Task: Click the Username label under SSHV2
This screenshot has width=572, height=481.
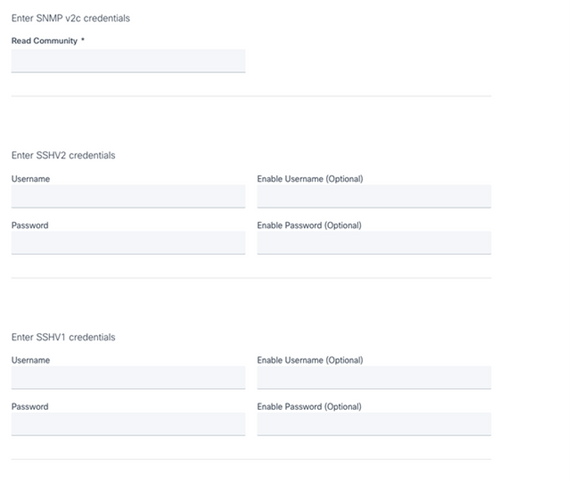Action: point(31,179)
